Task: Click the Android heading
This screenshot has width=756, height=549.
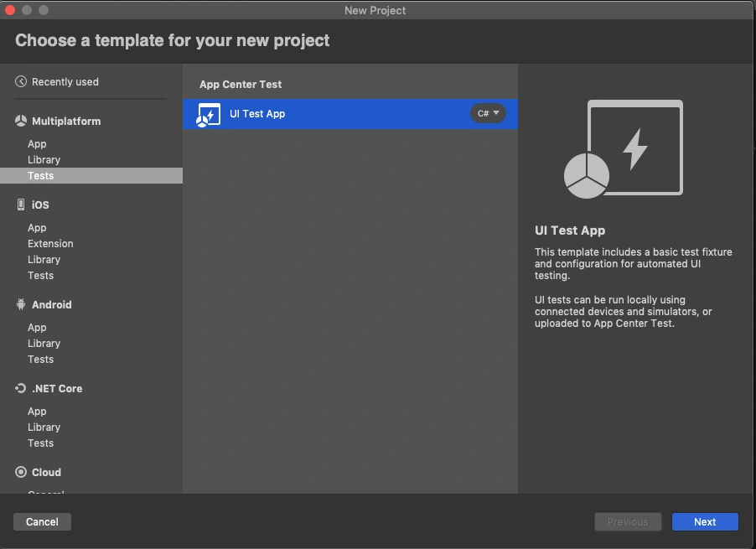Action: pos(52,304)
